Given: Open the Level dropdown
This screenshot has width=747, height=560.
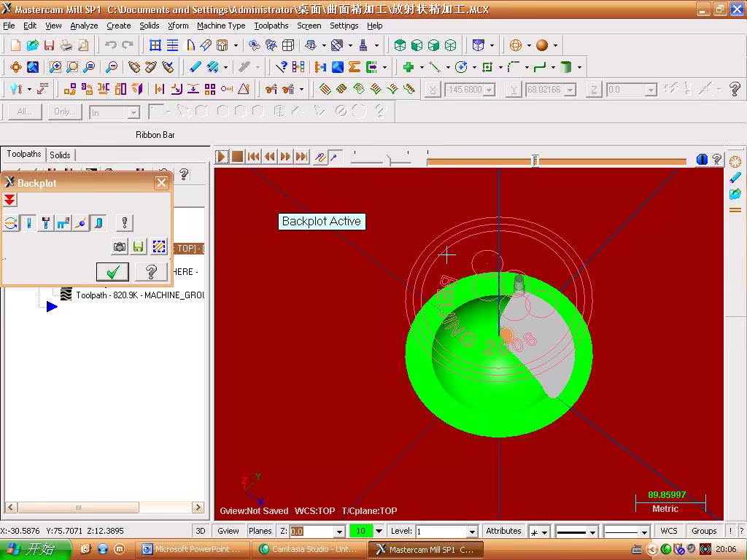Looking at the screenshot, I should 472,532.
